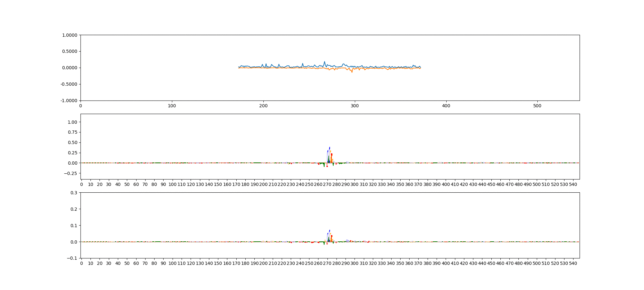Click the -0.5000 y-axis tick label
Screen dimensions: 644x290
coord(69,84)
